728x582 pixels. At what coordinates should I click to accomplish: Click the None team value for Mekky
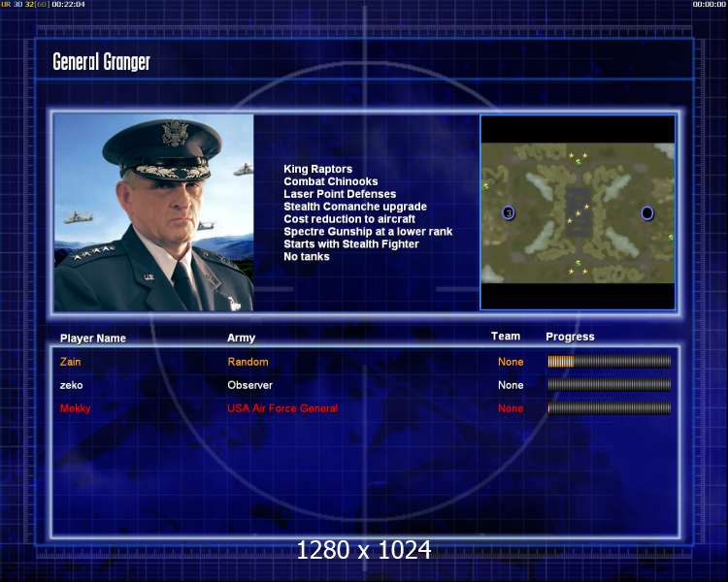pyautogui.click(x=511, y=408)
